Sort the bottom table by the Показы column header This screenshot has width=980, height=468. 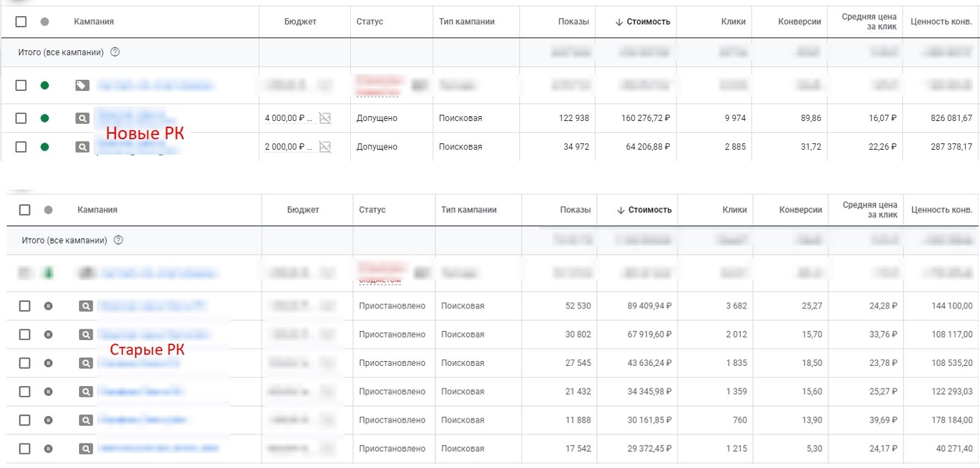[x=575, y=210]
